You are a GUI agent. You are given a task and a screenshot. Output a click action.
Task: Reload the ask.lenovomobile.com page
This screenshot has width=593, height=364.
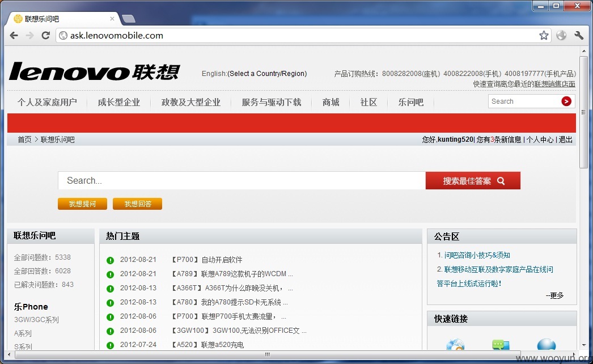[45, 36]
